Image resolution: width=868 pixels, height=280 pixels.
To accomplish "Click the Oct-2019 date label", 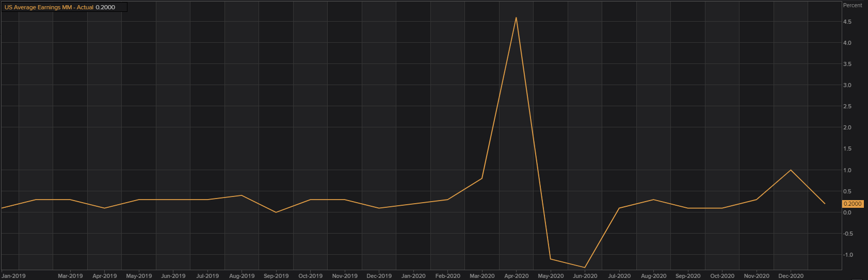I will pos(310,276).
